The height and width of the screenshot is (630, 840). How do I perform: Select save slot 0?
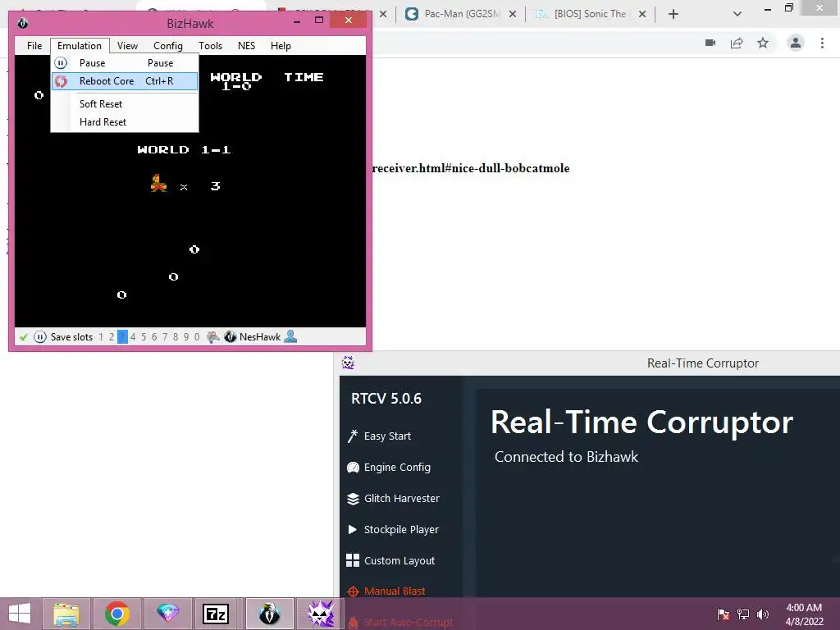[197, 337]
